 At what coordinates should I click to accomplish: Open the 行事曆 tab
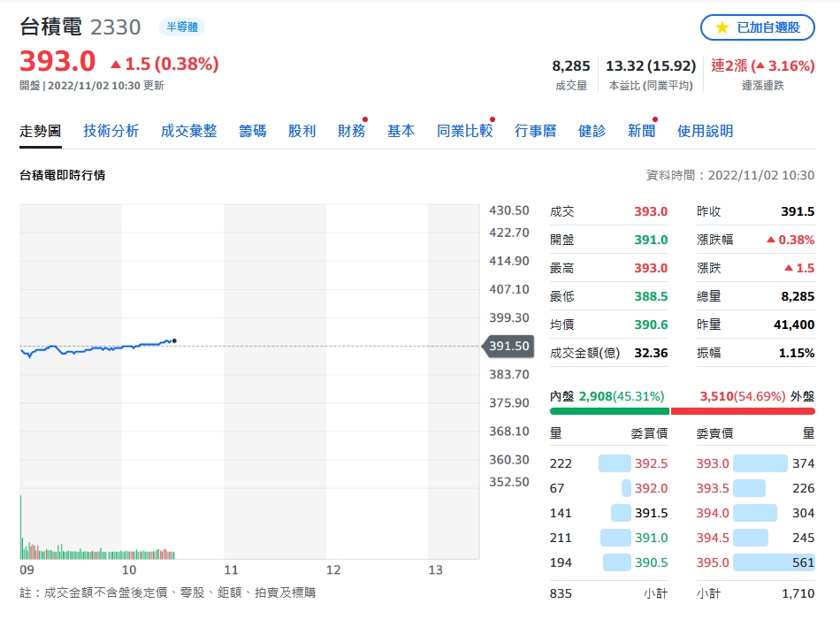tap(535, 131)
